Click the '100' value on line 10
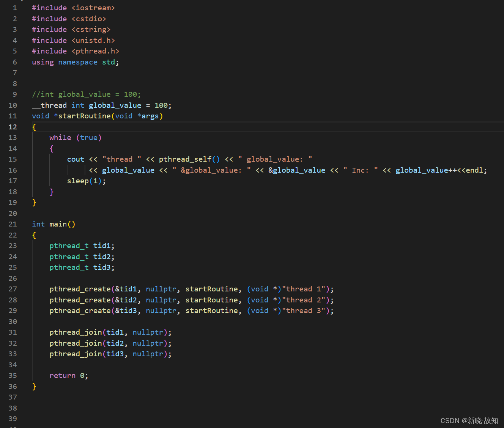The image size is (504, 428). (161, 105)
